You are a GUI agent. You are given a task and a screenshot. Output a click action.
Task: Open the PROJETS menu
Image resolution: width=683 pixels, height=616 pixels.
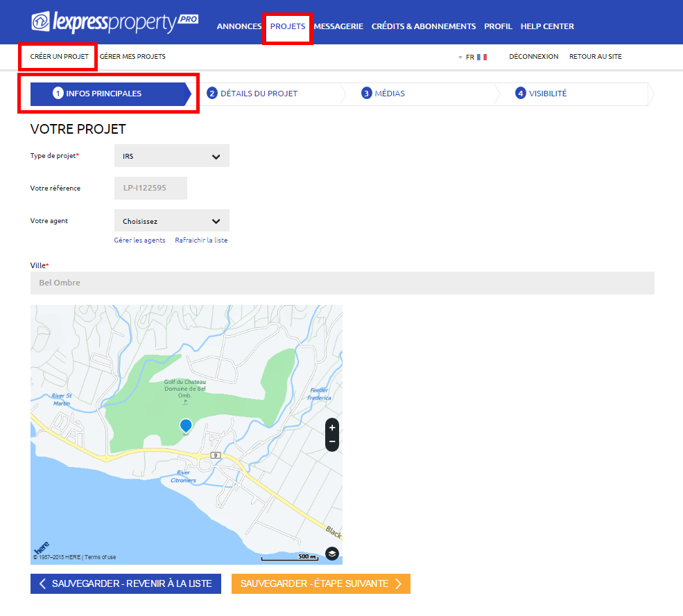[288, 26]
